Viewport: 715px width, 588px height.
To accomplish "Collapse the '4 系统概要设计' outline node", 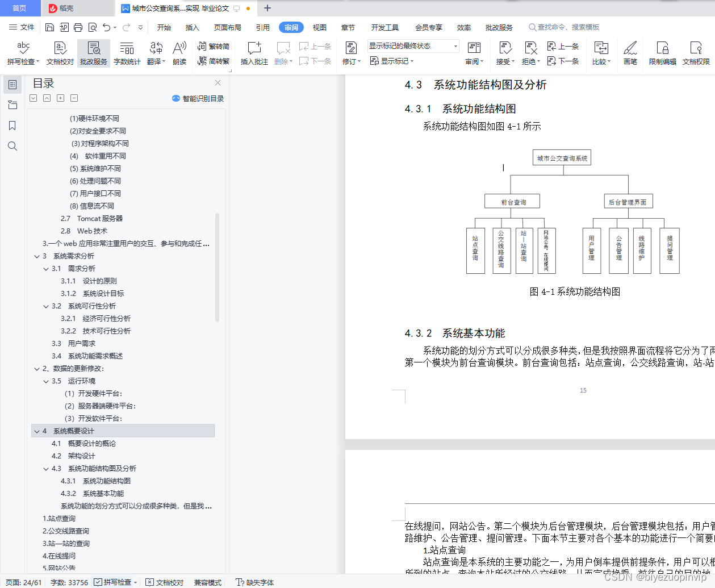I will click(x=36, y=431).
